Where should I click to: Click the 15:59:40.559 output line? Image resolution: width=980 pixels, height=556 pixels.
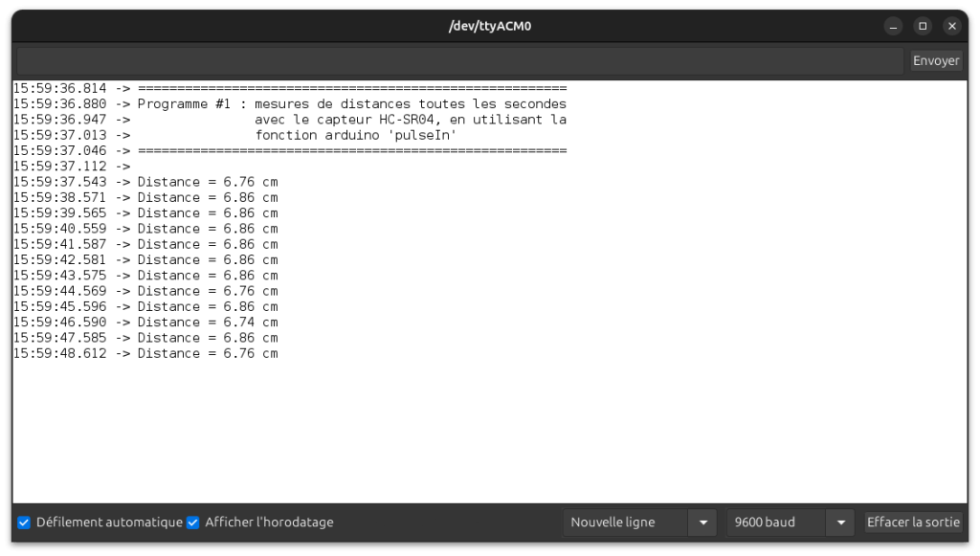coord(145,229)
